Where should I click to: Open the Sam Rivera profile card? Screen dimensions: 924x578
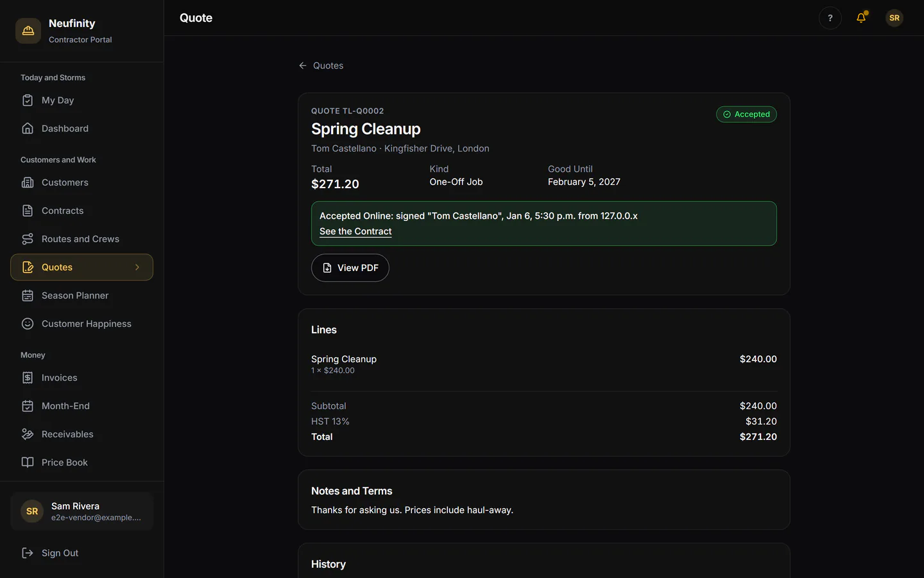point(81,511)
